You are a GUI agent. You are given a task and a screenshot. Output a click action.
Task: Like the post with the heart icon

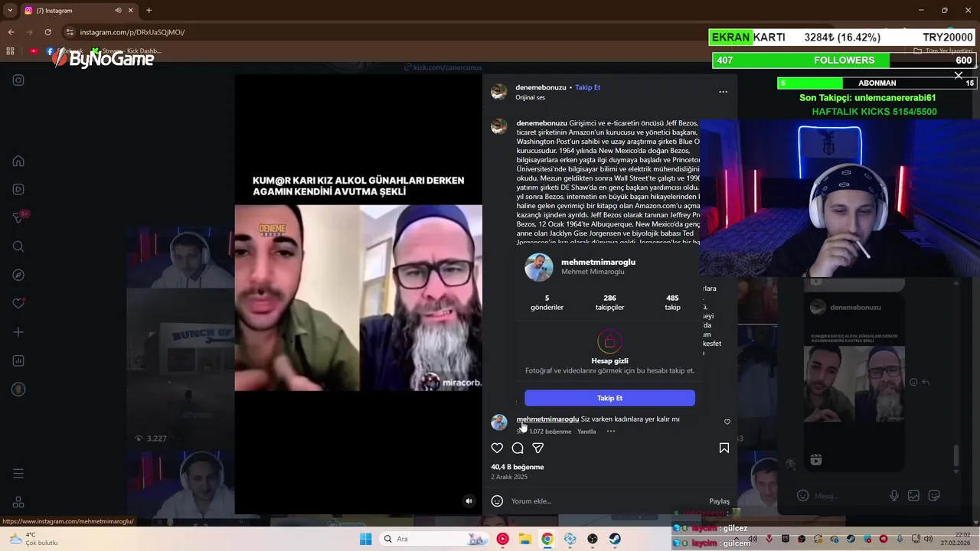tap(497, 448)
